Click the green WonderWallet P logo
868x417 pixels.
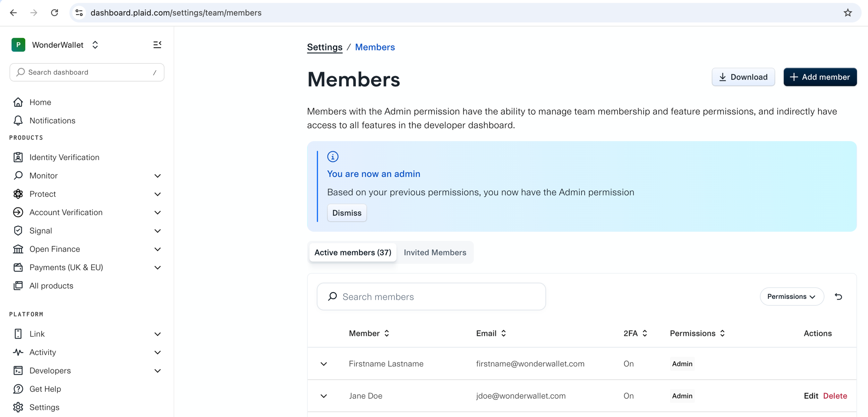(18, 45)
